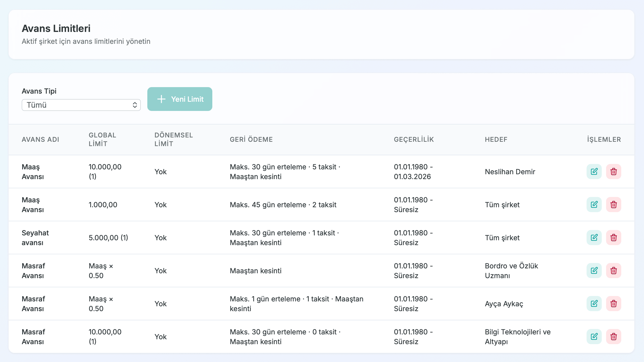The width and height of the screenshot is (644, 362).
Task: Delete the 1.000,00 Maaş Avansı row
Action: click(613, 205)
